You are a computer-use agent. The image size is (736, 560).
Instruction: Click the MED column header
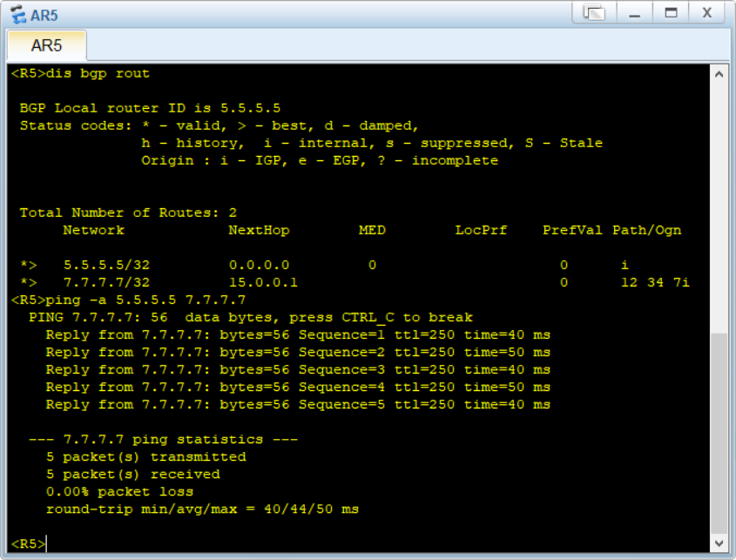pos(372,230)
